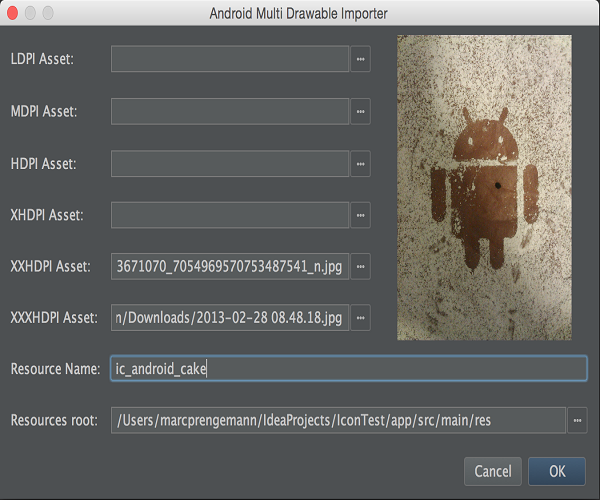Click the Resource Name field ic_android_cake
Viewport: 600px width, 500px height.
pyautogui.click(x=349, y=368)
